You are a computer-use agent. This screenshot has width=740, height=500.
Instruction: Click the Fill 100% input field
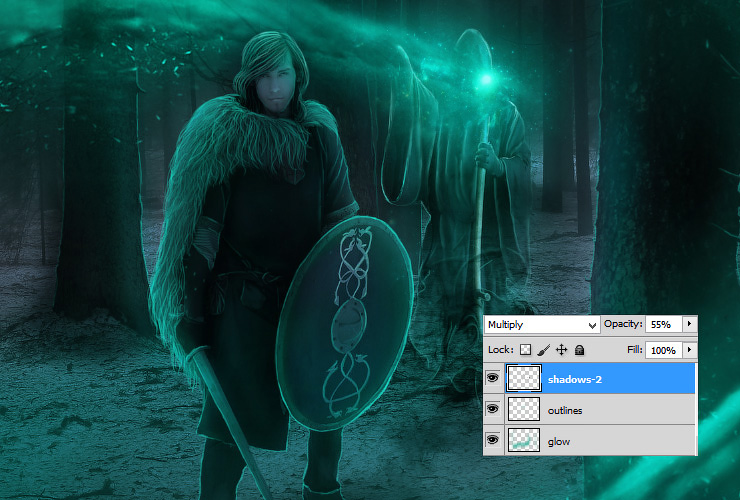click(664, 350)
